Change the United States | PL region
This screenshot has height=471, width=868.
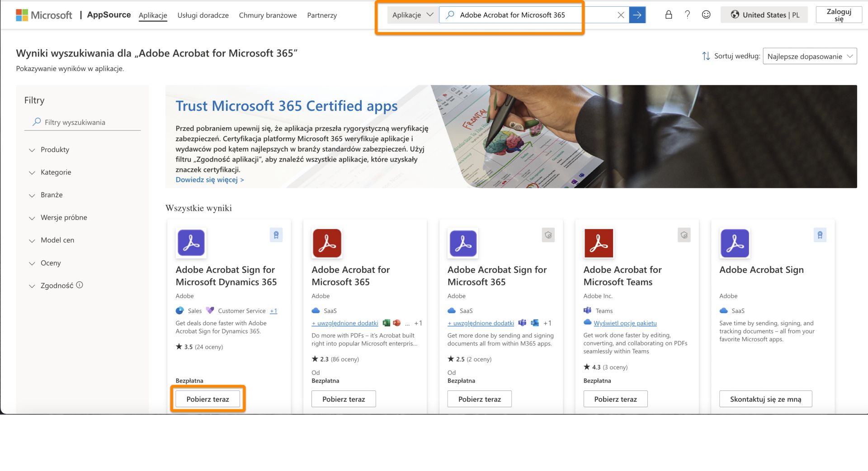coord(764,15)
